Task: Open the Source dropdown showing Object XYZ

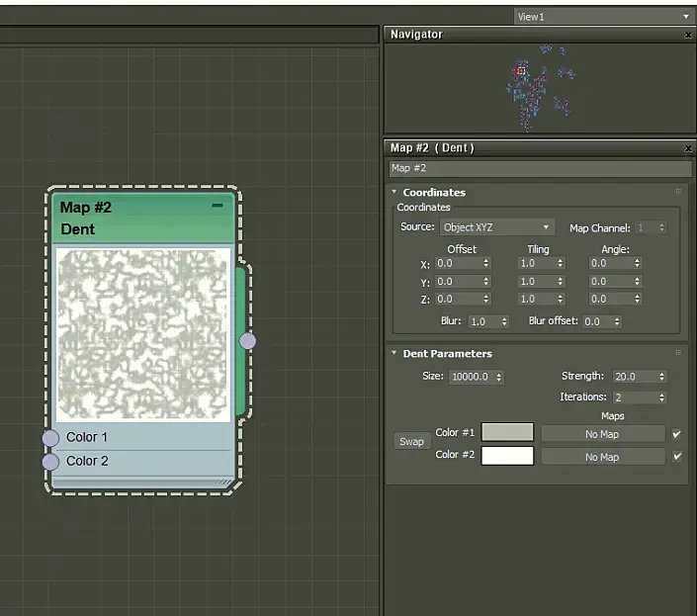Action: click(x=496, y=227)
